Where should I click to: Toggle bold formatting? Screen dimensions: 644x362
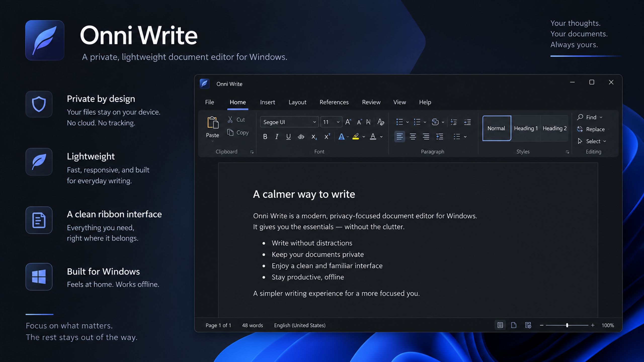(x=265, y=137)
